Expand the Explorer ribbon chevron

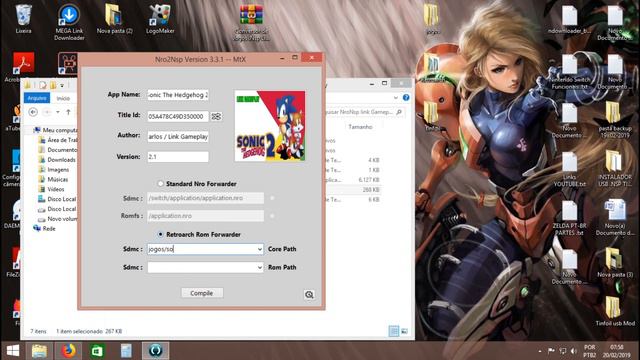[x=396, y=98]
